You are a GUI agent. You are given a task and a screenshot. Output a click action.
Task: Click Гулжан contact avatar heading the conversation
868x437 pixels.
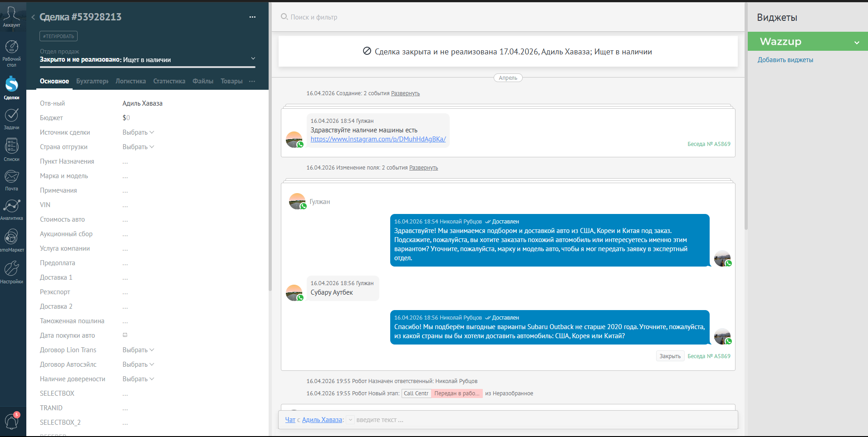(298, 201)
